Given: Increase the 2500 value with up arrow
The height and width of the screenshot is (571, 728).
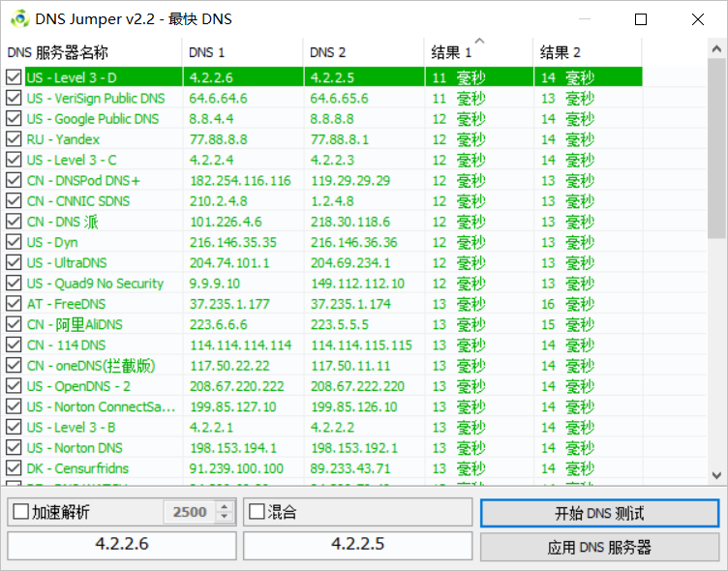Looking at the screenshot, I should 225,507.
